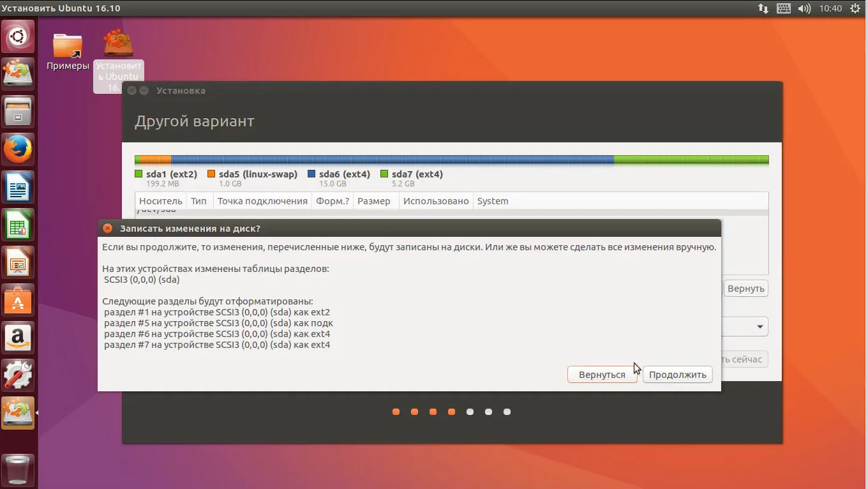Click the line 'раздел #7 ... как ext4'
Image resolution: width=868 pixels, height=489 pixels.
click(217, 345)
